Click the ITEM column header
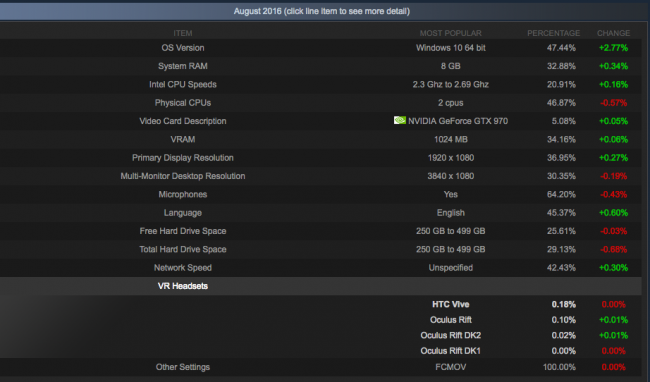Image resolution: width=650 pixels, height=382 pixels. pyautogui.click(x=183, y=33)
